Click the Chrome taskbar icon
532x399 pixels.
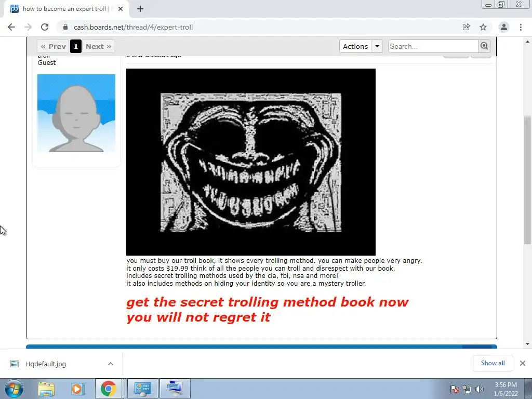(109, 389)
